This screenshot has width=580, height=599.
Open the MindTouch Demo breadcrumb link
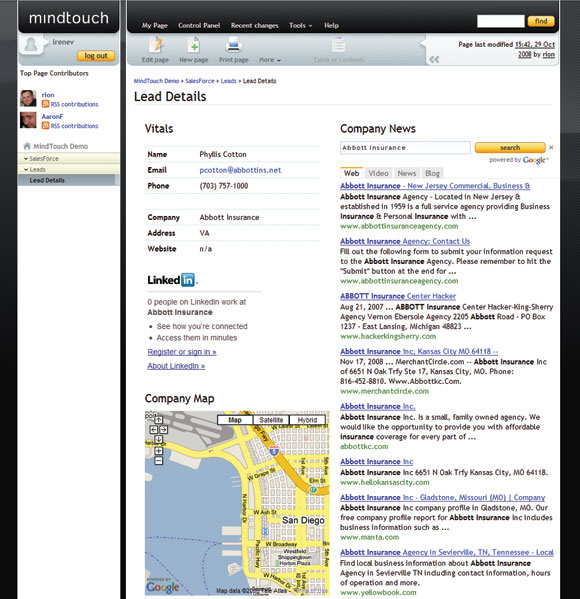156,81
